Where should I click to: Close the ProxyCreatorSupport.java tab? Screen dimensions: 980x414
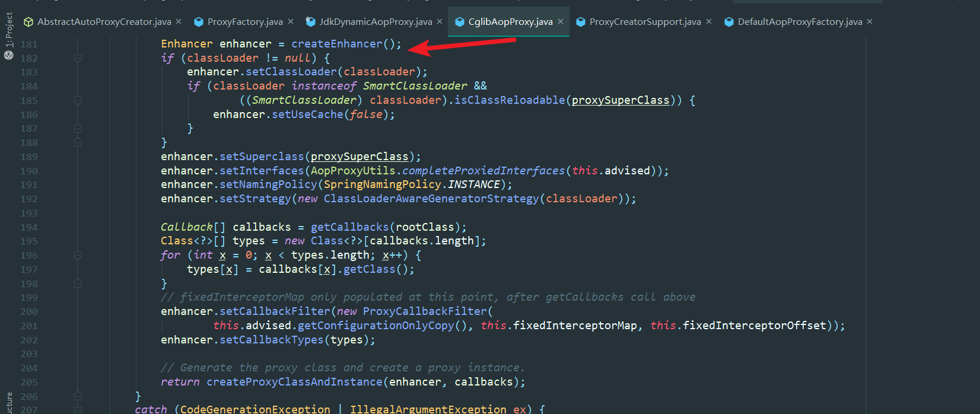(x=709, y=22)
